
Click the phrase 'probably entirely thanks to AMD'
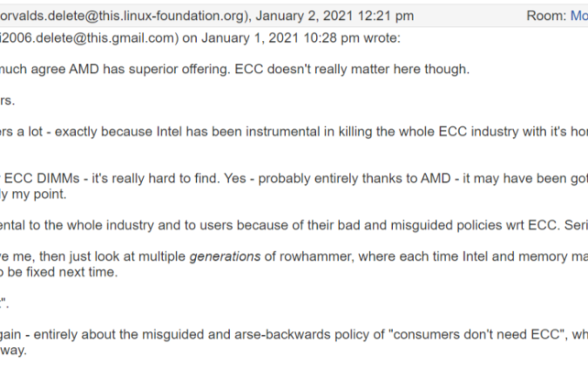point(355,179)
